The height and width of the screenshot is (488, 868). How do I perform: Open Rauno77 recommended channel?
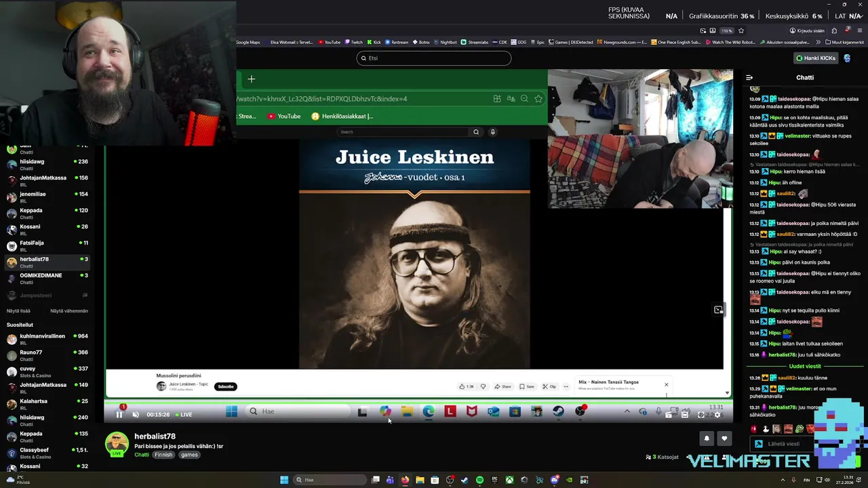(x=47, y=355)
